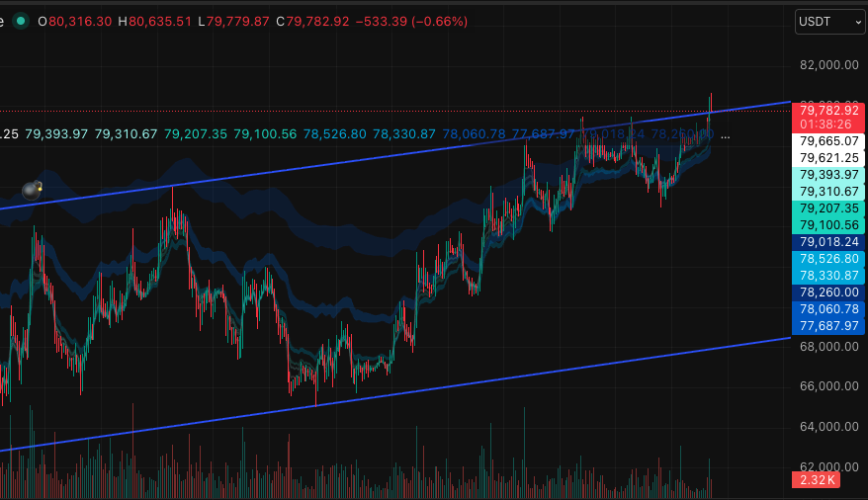Screen dimensions: 868x500
Task: Click the 82,000.00 price scale tick
Action: [828, 65]
